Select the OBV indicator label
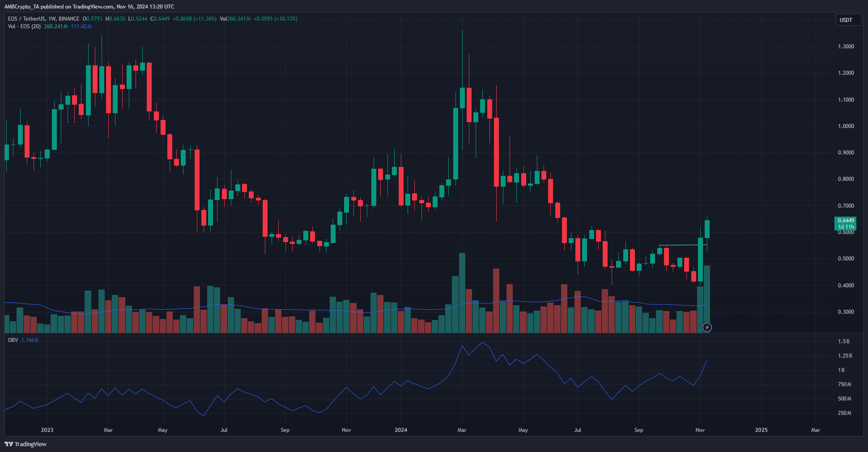The image size is (868, 452). [13, 340]
